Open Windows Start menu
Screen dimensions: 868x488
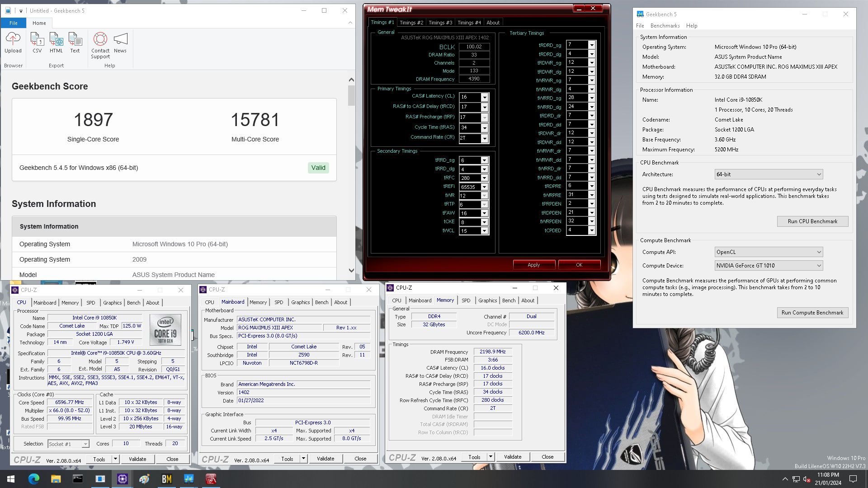tap(11, 479)
